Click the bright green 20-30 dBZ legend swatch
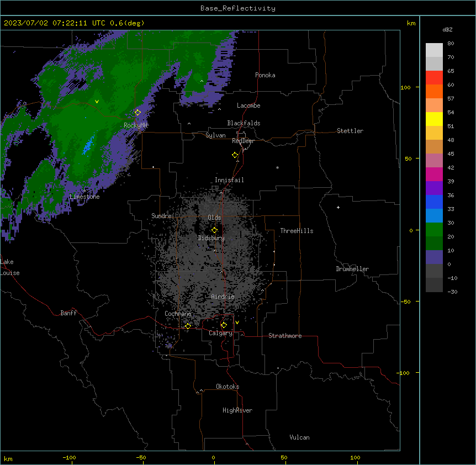The image size is (476, 465). coord(434,230)
